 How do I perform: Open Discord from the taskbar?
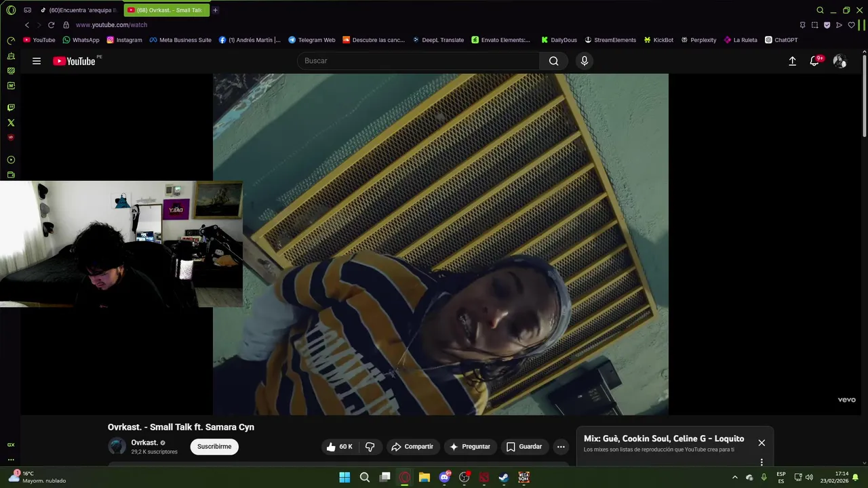click(x=444, y=477)
